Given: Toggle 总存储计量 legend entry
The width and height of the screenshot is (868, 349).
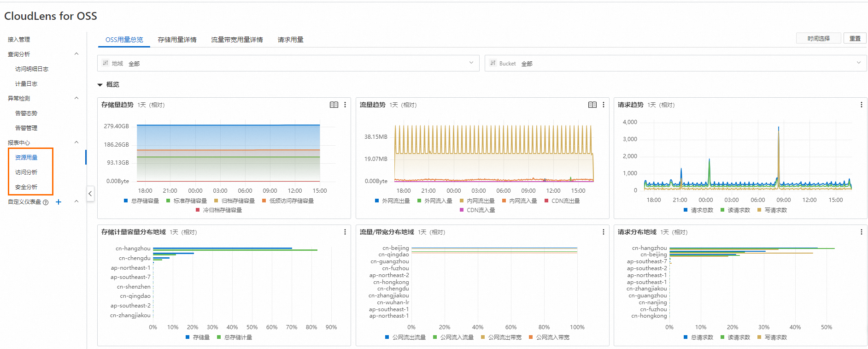Looking at the screenshot, I should click(235, 337).
